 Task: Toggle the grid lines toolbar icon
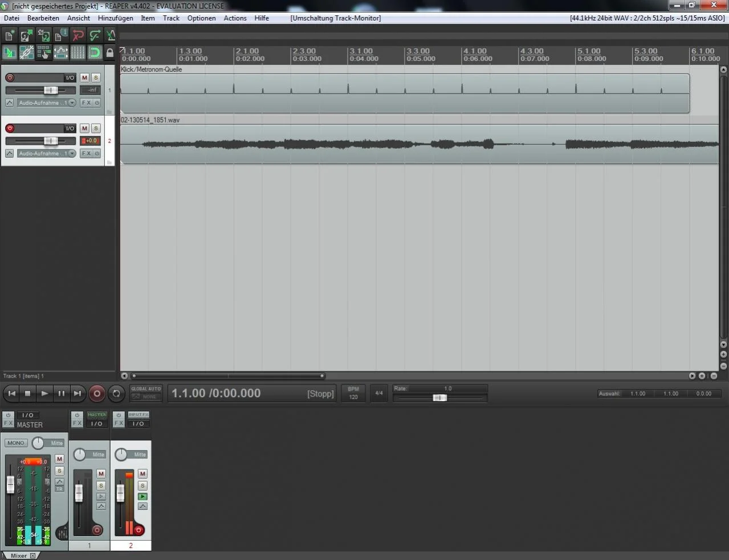[78, 53]
